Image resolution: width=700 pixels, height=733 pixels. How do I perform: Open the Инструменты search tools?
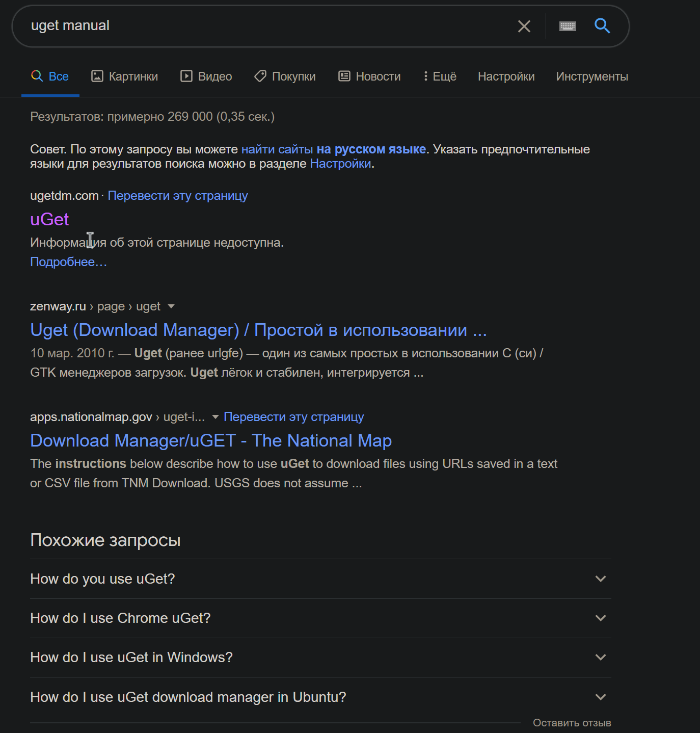(x=592, y=76)
